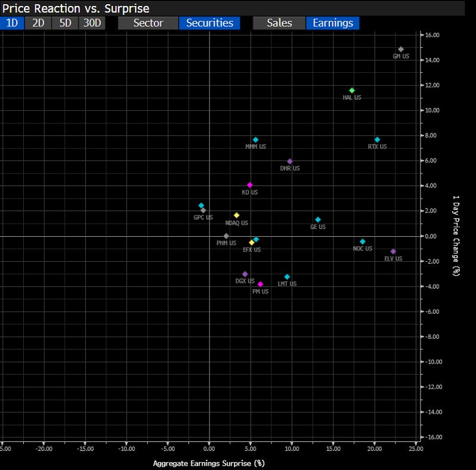Select the purple DGX US marker
Viewport: 476px width, 470px height.
(245, 274)
